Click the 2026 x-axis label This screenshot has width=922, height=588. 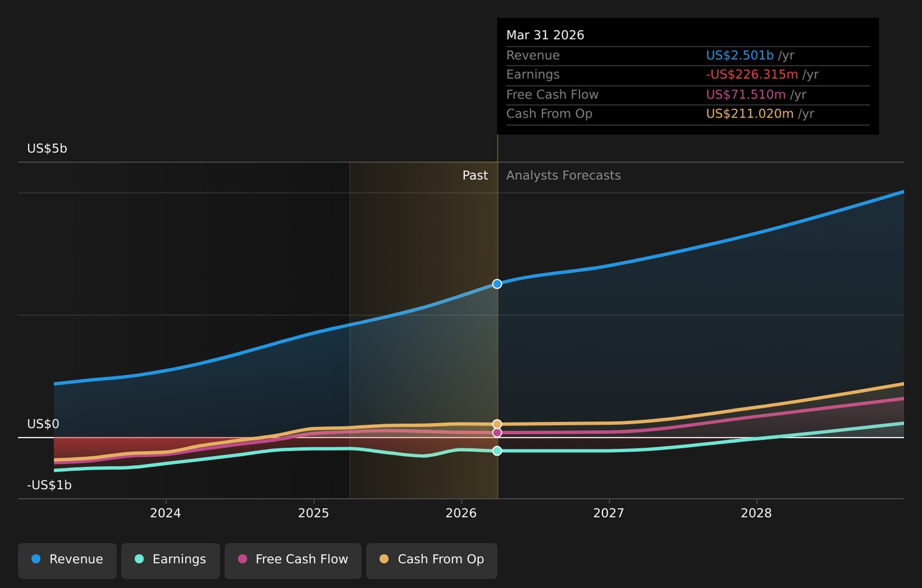(x=461, y=513)
